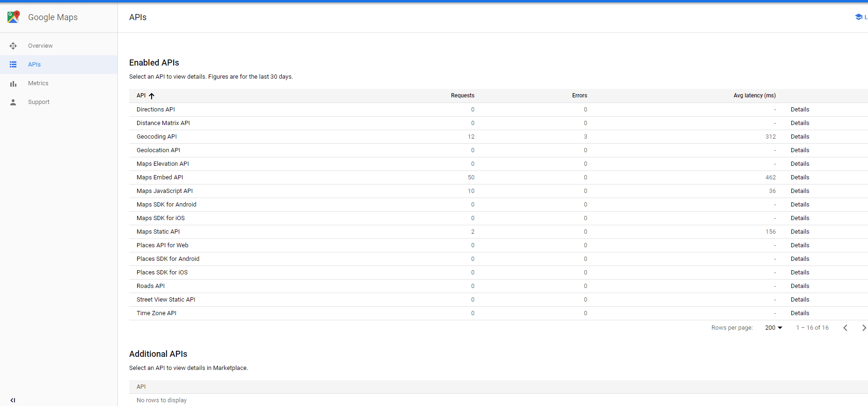
Task: Click Geocoding API latency value 312
Action: 770,137
